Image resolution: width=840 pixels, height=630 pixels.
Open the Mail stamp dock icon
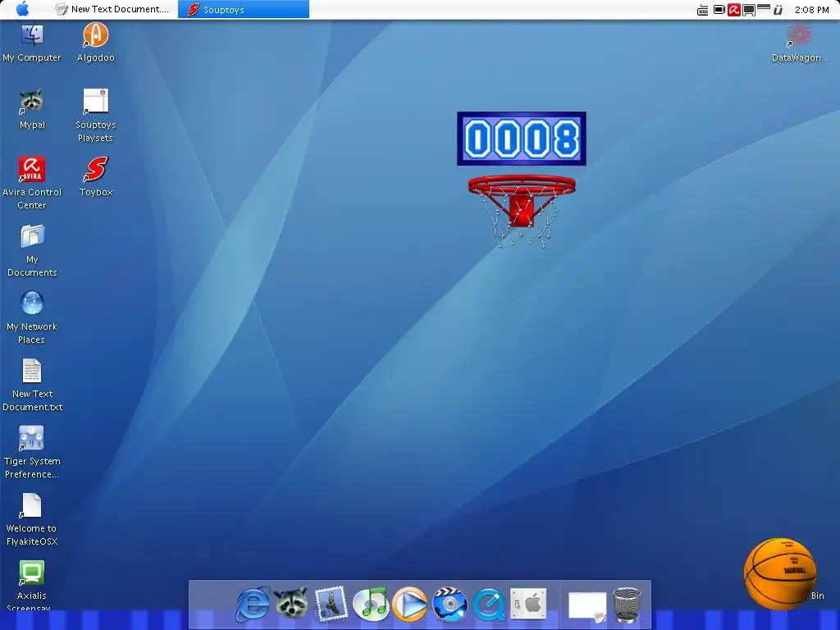click(x=331, y=605)
